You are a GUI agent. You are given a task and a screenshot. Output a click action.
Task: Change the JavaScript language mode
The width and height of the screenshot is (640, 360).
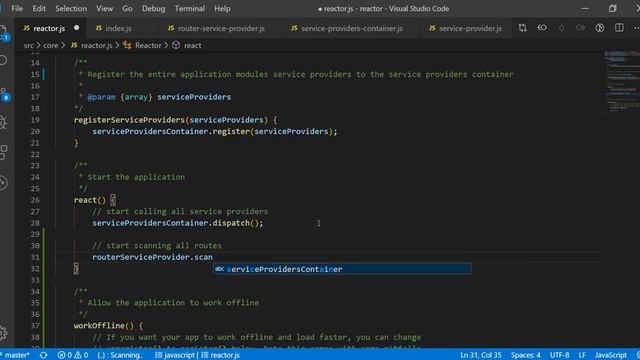click(611, 355)
